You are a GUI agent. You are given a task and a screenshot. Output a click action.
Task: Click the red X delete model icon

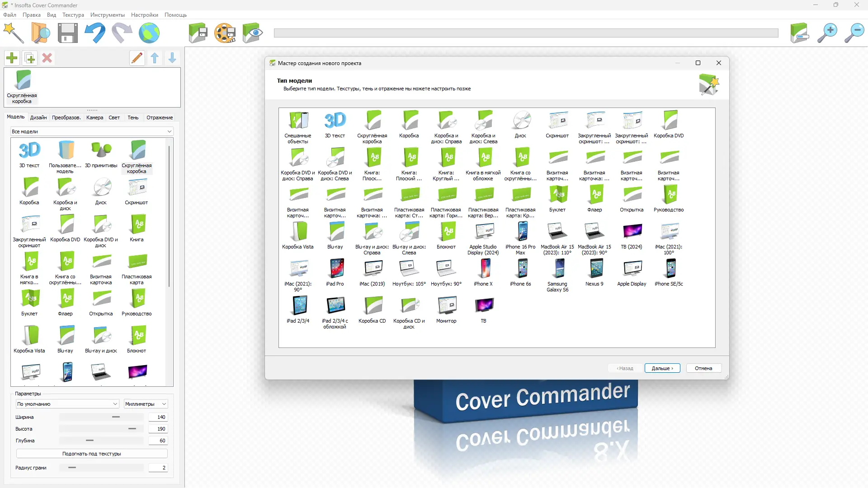click(x=47, y=58)
